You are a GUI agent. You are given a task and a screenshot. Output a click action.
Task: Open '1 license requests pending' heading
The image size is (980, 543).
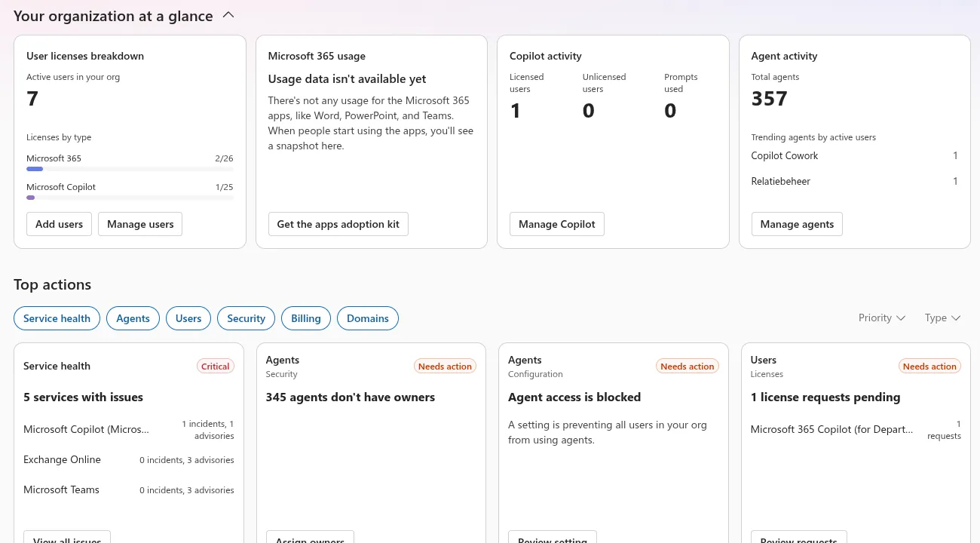click(x=825, y=397)
